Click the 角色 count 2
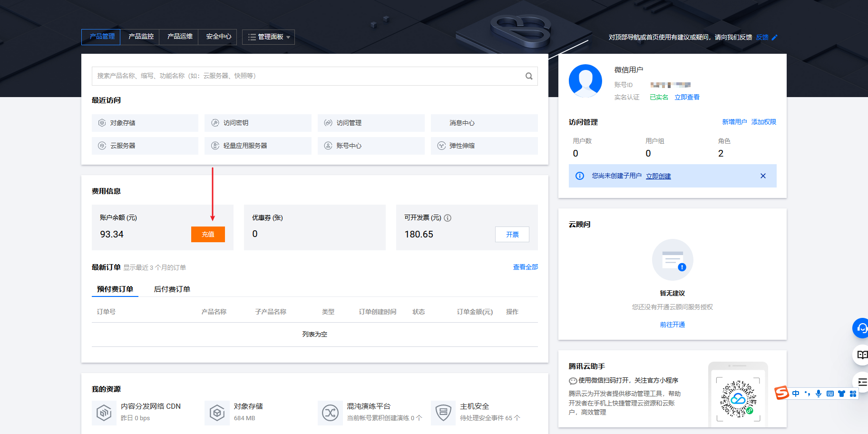 click(x=721, y=153)
